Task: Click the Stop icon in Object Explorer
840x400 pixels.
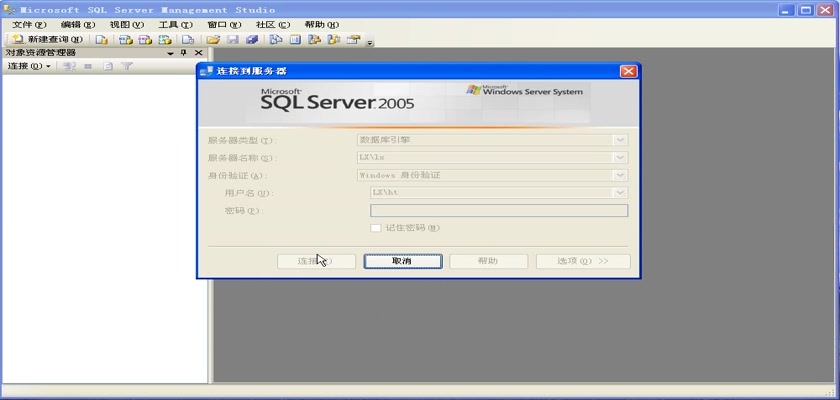Action: (x=88, y=66)
